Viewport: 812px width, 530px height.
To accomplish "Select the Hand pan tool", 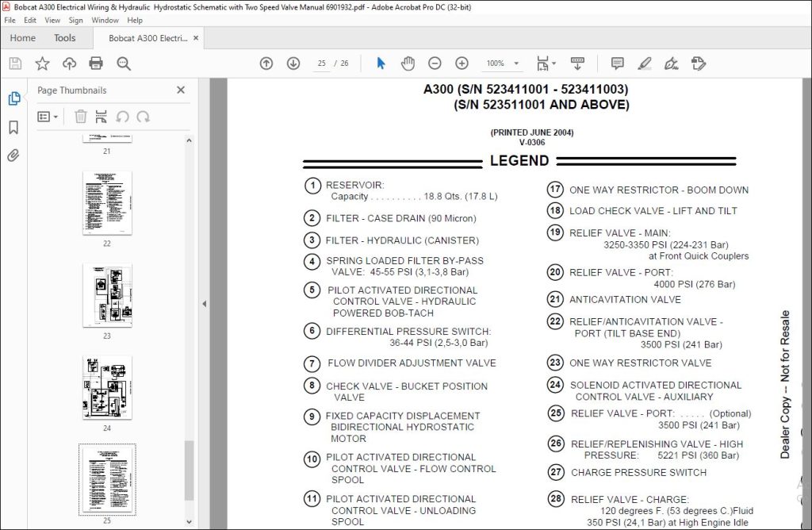I will tap(408, 63).
